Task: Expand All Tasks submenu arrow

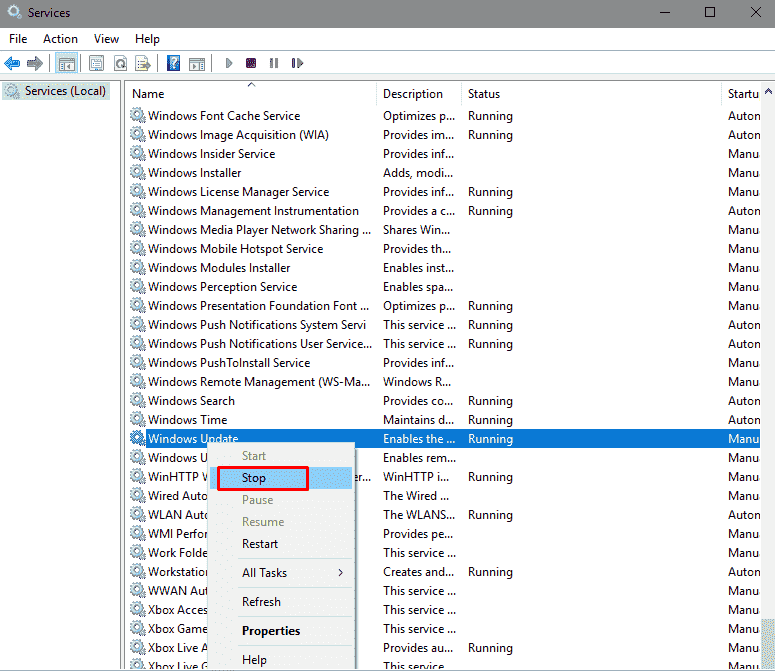Action: [x=340, y=573]
